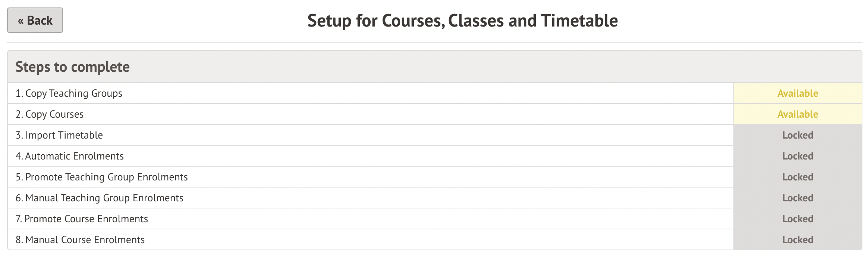Click Locked status for Import Timetable
This screenshot has height=257, width=868.
click(798, 135)
